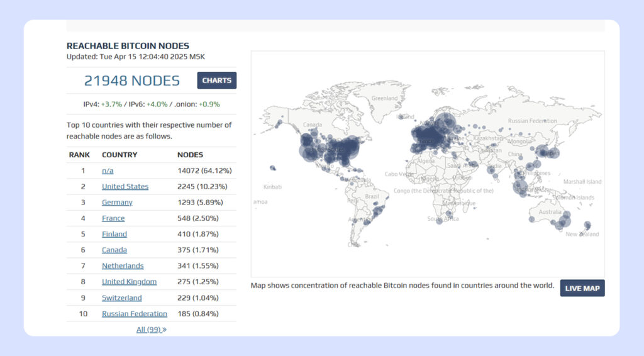Open the United Kingdom link
The image size is (644, 356).
pos(130,282)
